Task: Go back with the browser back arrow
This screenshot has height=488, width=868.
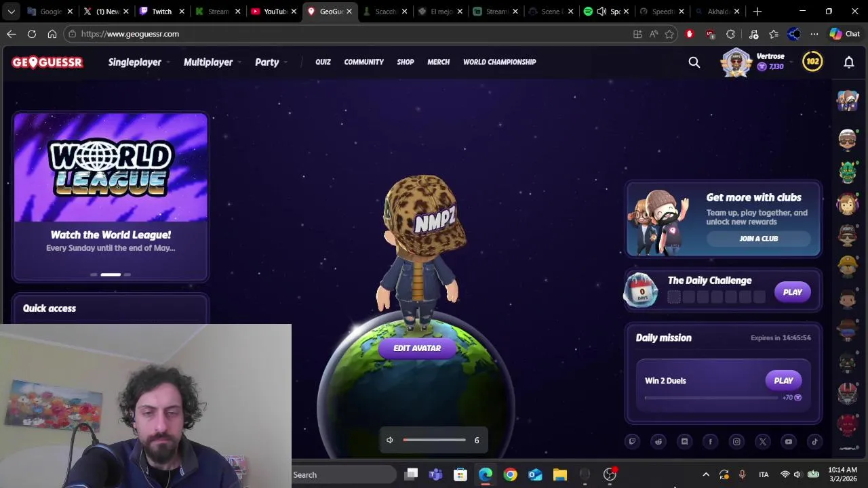Action: pos(12,34)
